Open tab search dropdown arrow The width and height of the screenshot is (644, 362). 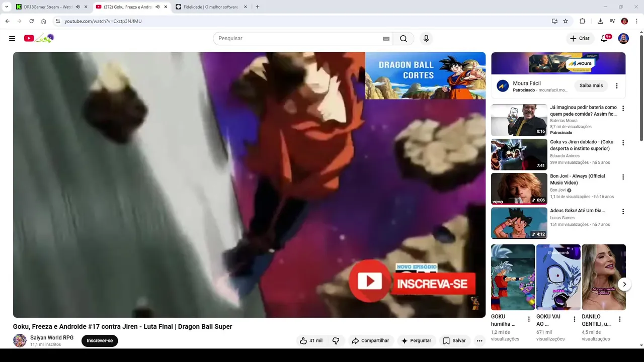click(x=7, y=7)
